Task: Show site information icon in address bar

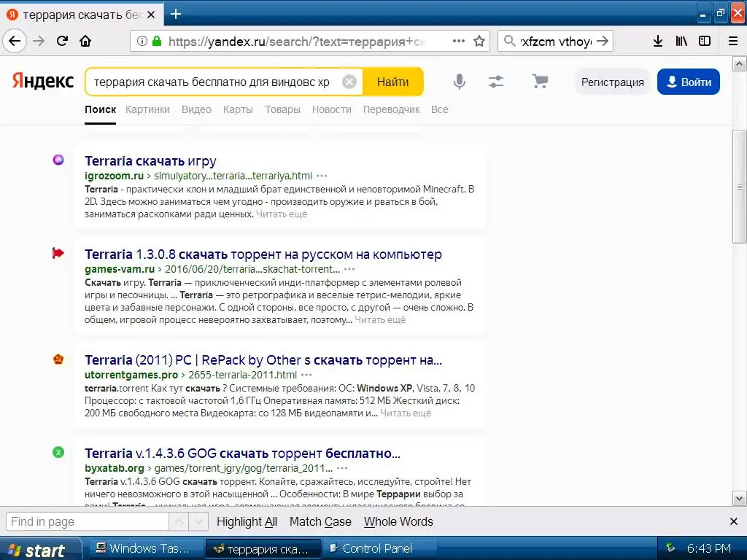Action: [x=142, y=41]
